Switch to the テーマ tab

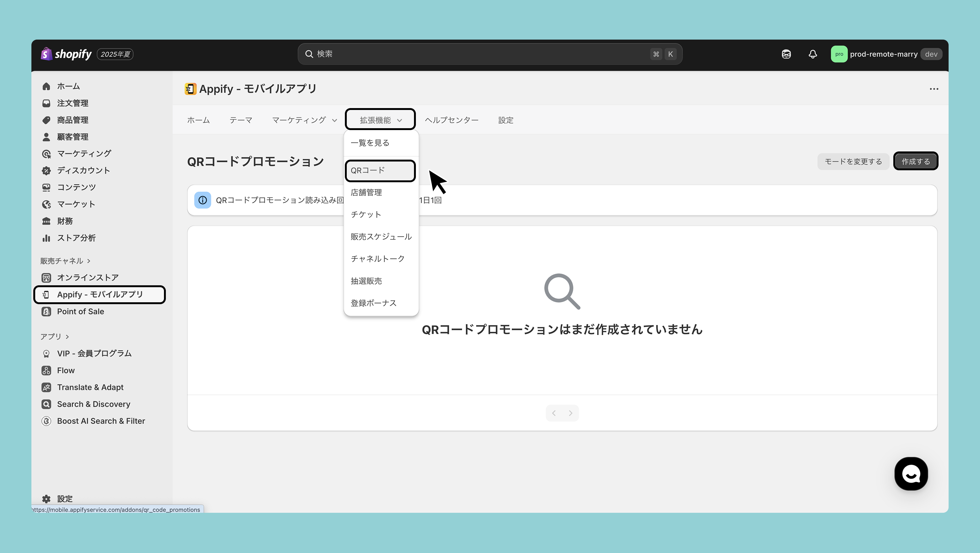click(x=240, y=120)
